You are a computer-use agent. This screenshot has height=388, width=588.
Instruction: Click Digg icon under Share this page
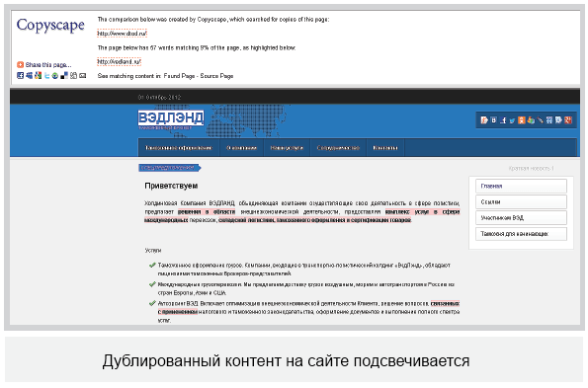pyautogui.click(x=73, y=75)
